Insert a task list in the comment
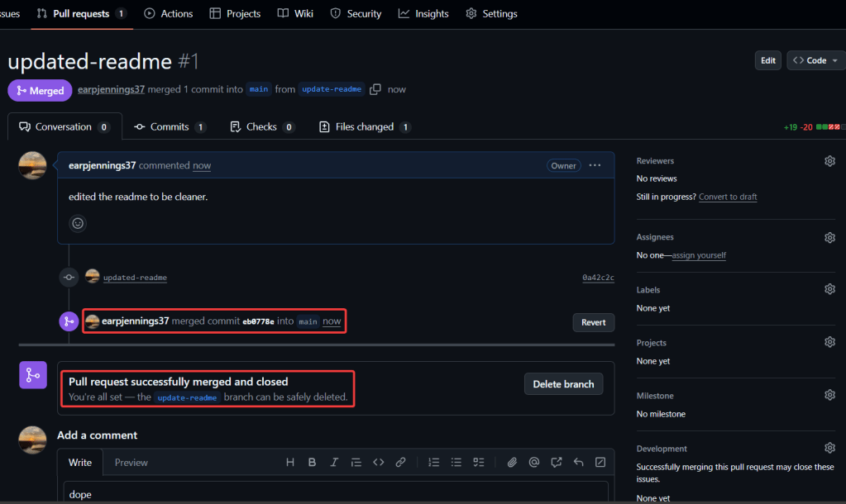Screen dimensions: 846x504 coord(478,463)
